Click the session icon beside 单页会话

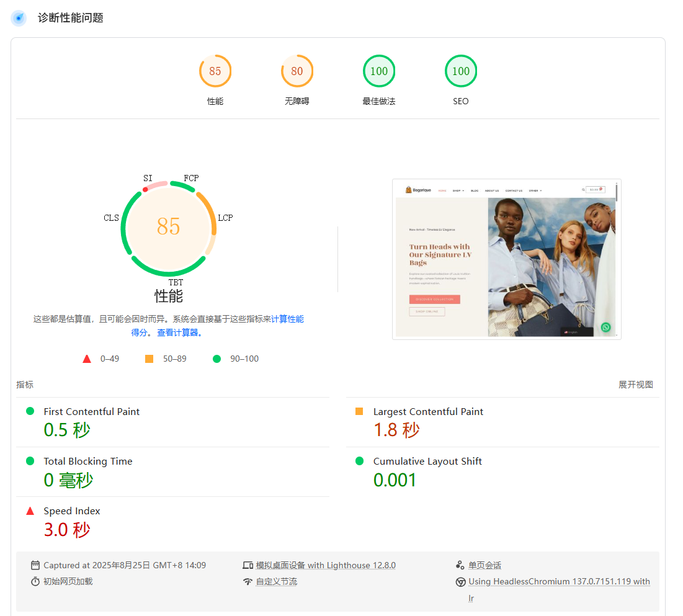point(460,565)
